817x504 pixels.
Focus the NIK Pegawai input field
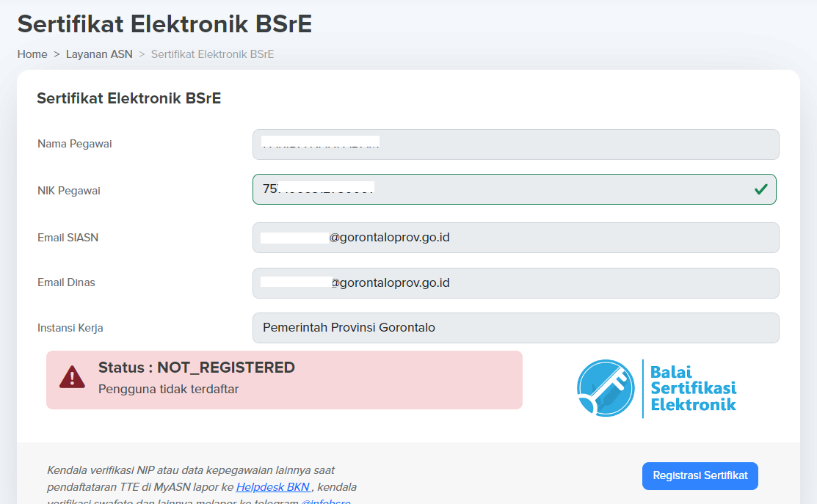pos(515,189)
